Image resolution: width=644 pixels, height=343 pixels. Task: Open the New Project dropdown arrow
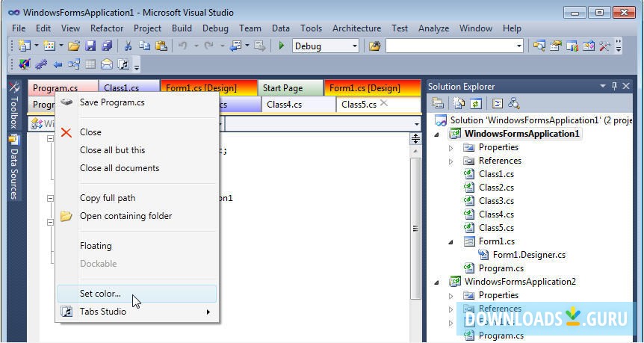point(36,46)
